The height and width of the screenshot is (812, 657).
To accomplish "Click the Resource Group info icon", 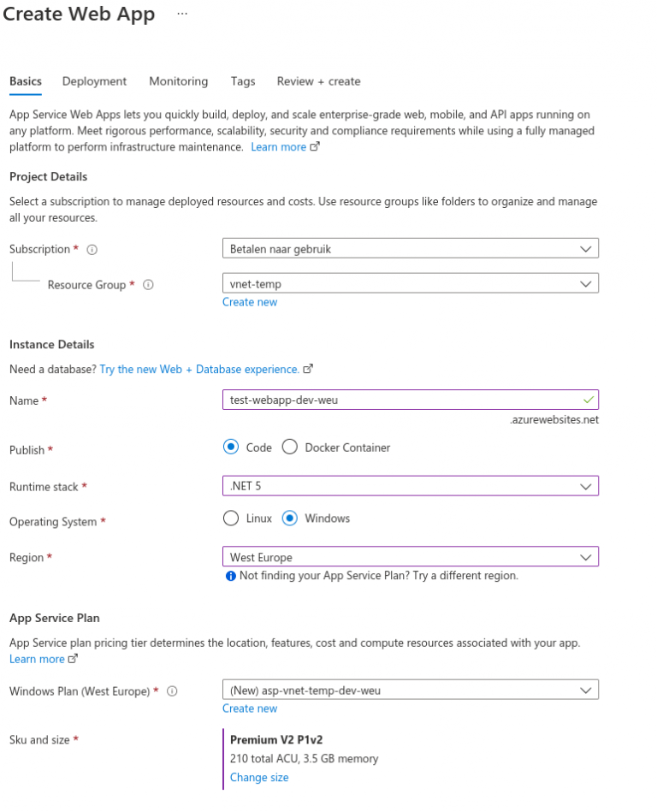I will tap(148, 285).
